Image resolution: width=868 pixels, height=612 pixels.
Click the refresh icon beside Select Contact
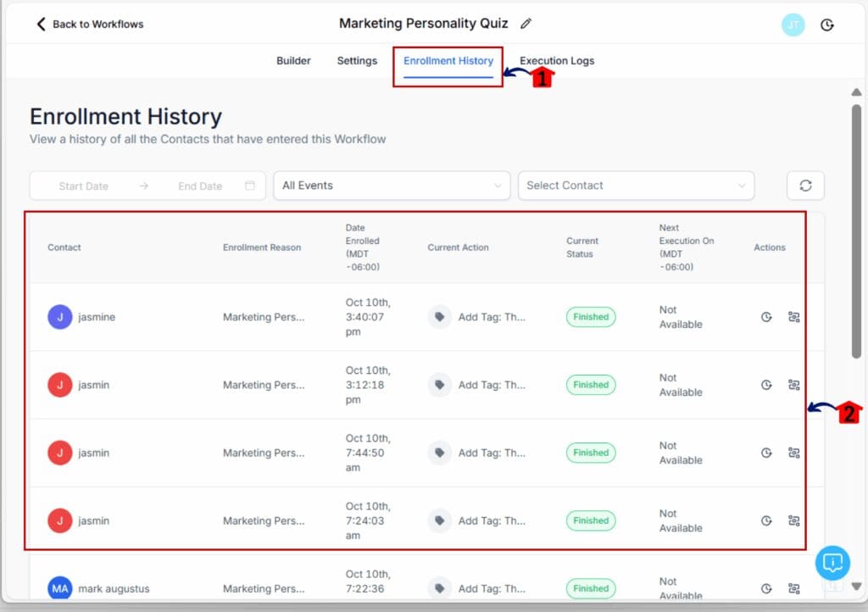805,185
